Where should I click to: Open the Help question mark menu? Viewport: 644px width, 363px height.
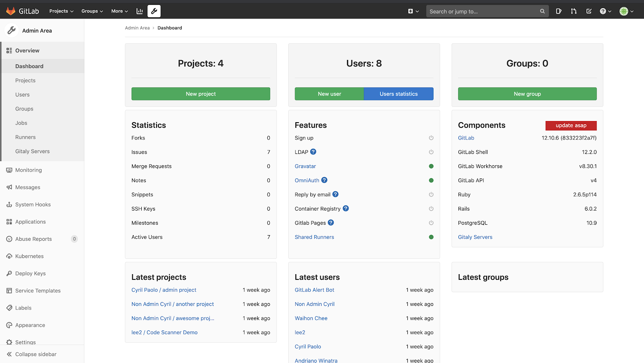[605, 11]
